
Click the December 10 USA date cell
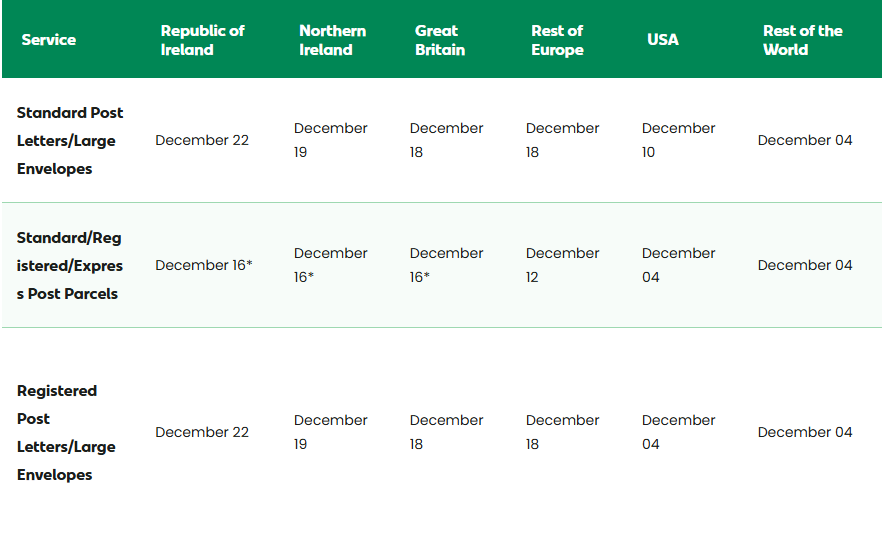(678, 140)
